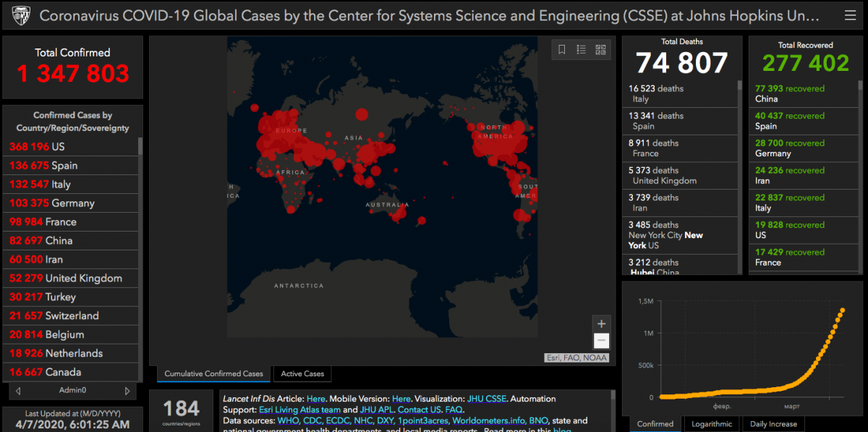Open the JHU APL link
The height and width of the screenshot is (432, 868).
376,410
